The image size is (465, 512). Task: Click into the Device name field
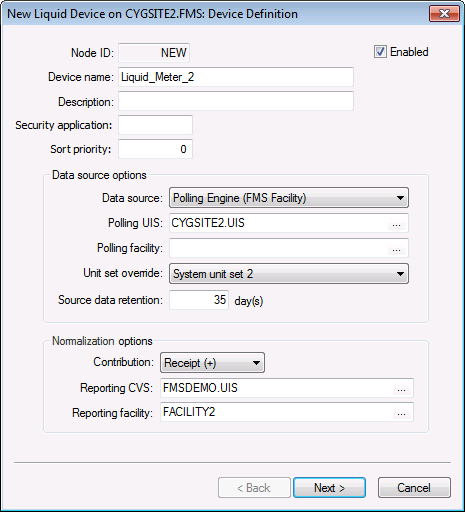236,77
